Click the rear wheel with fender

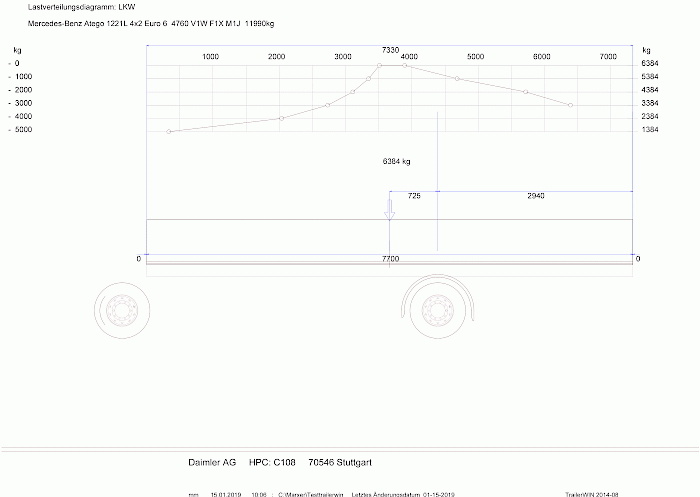(437, 309)
